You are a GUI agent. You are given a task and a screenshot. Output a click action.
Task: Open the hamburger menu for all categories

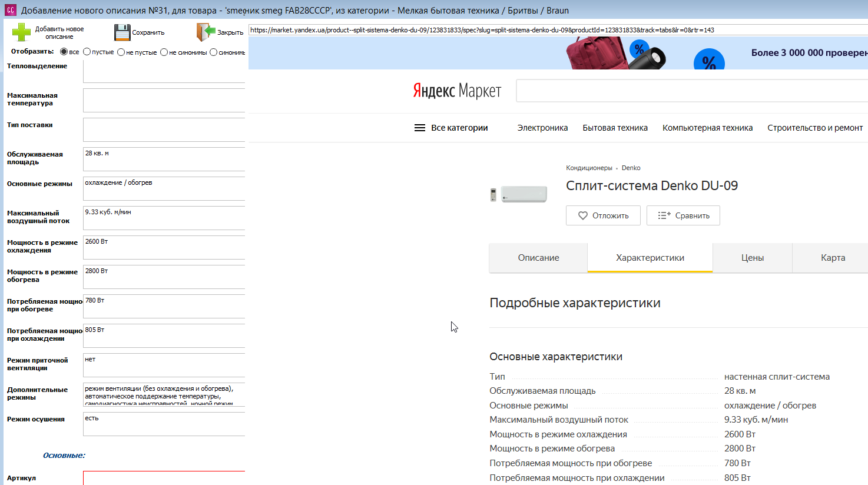pyautogui.click(x=420, y=128)
